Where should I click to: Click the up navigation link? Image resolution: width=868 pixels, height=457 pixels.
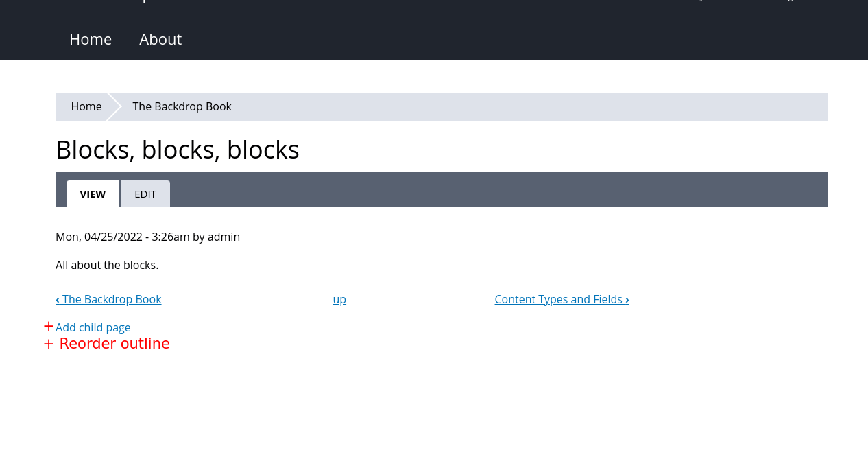339,298
